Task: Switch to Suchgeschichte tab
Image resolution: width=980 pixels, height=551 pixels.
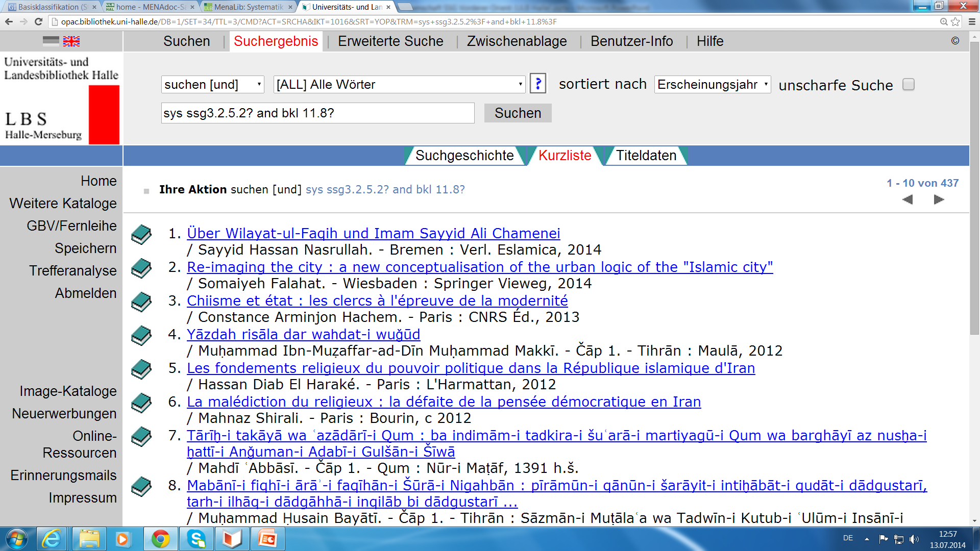Action: [464, 156]
